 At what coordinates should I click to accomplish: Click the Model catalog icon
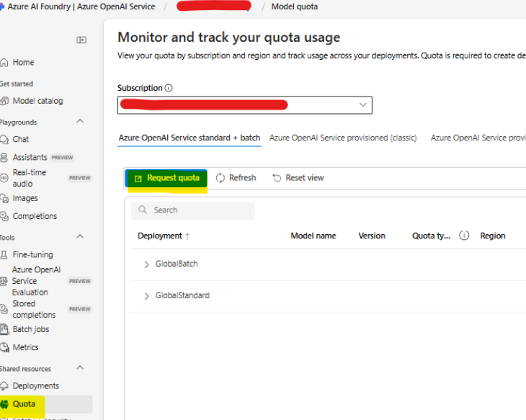[4, 101]
